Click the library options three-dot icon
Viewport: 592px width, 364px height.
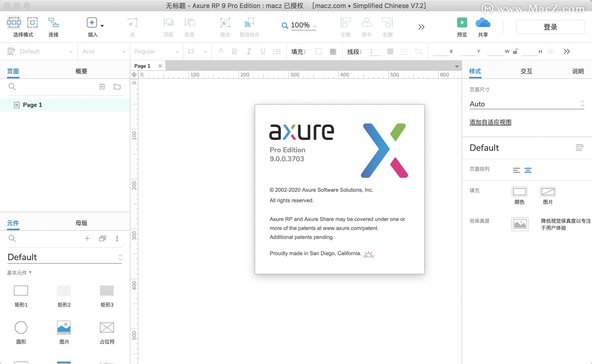click(x=117, y=238)
